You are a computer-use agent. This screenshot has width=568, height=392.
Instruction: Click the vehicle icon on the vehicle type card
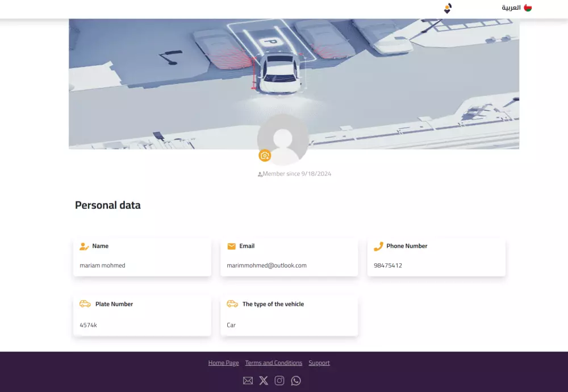[x=232, y=304]
